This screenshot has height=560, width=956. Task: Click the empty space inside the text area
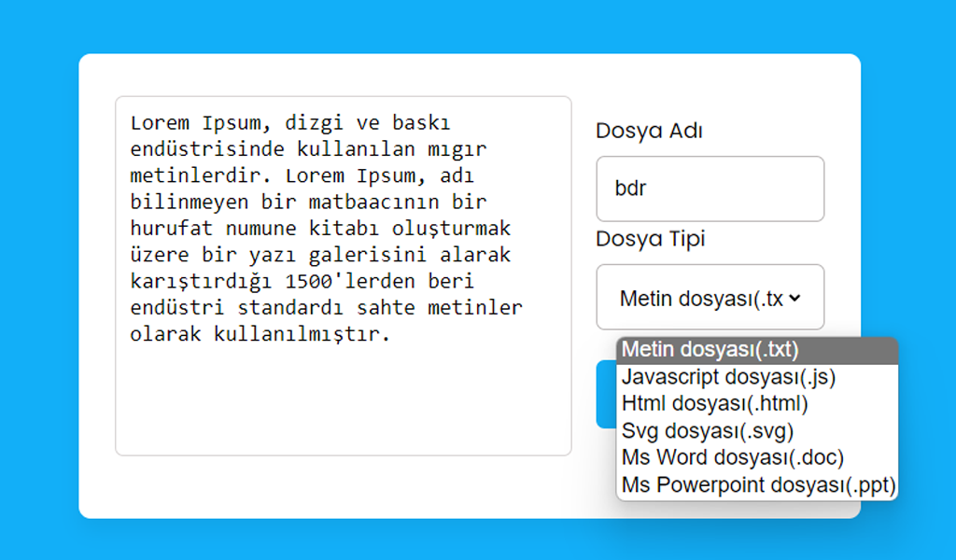click(x=343, y=401)
